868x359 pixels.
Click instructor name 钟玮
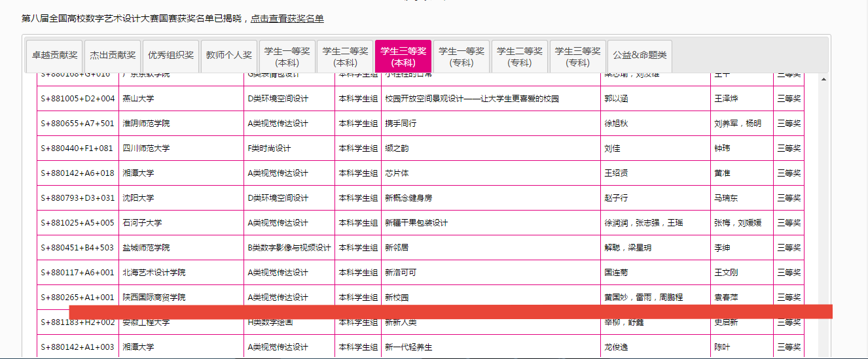coord(722,148)
